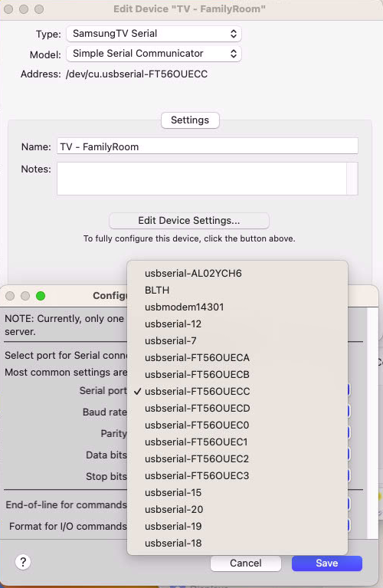Pick usbserial-FT56OUECA from the list

[x=237, y=358]
